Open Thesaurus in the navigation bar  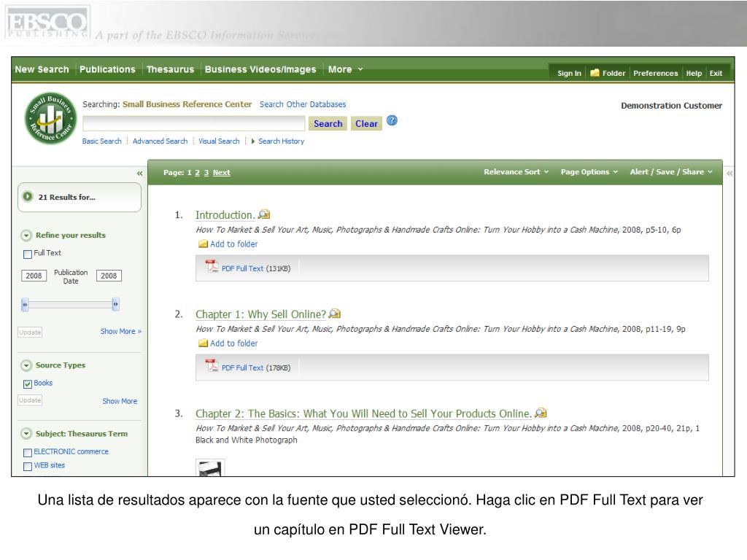(170, 69)
